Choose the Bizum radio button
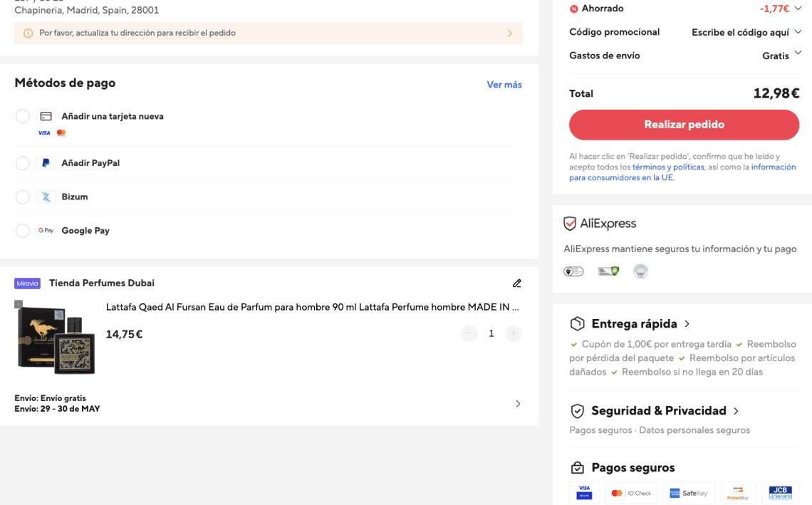 pos(22,197)
